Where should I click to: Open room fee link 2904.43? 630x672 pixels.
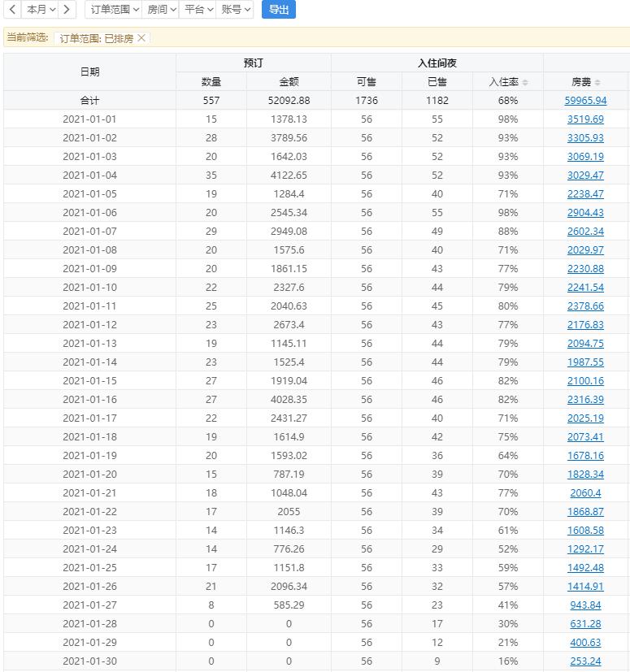585,213
